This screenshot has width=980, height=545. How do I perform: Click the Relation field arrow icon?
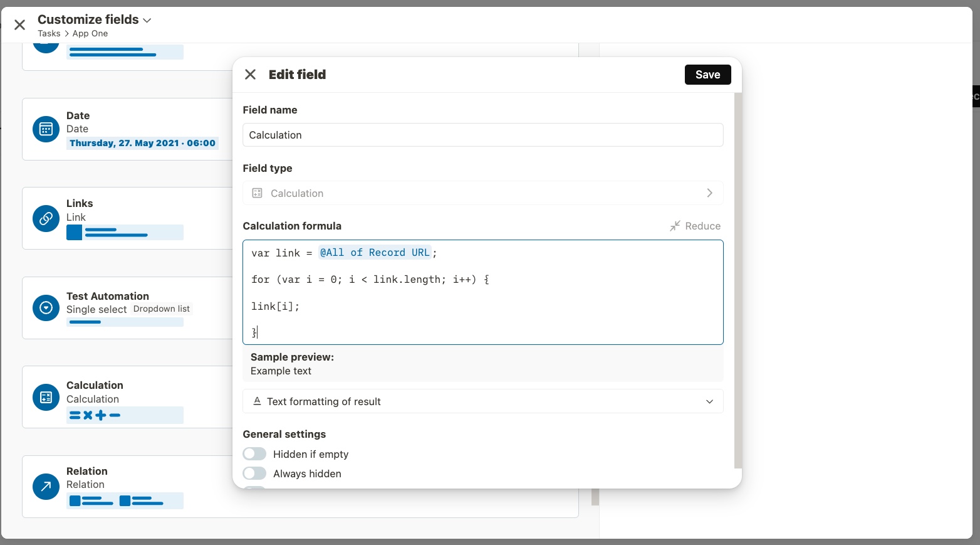tap(46, 486)
